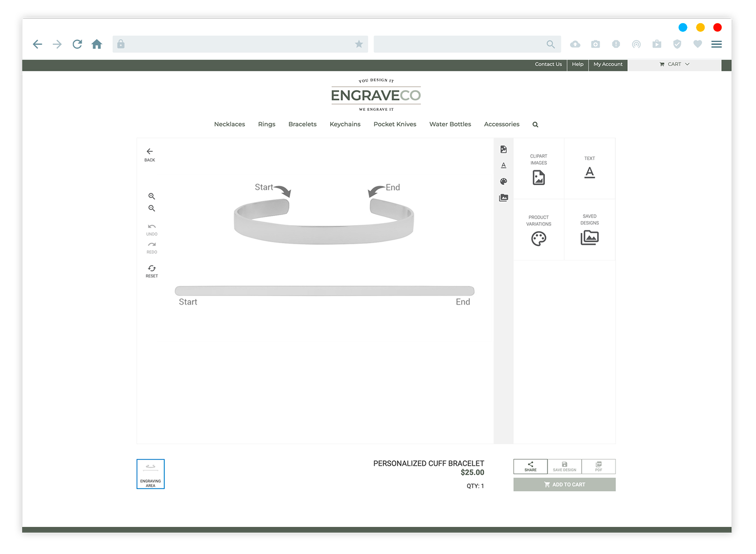Click the small palette icon in sidebar strip
The width and height of the screenshot is (756, 554).
click(503, 181)
